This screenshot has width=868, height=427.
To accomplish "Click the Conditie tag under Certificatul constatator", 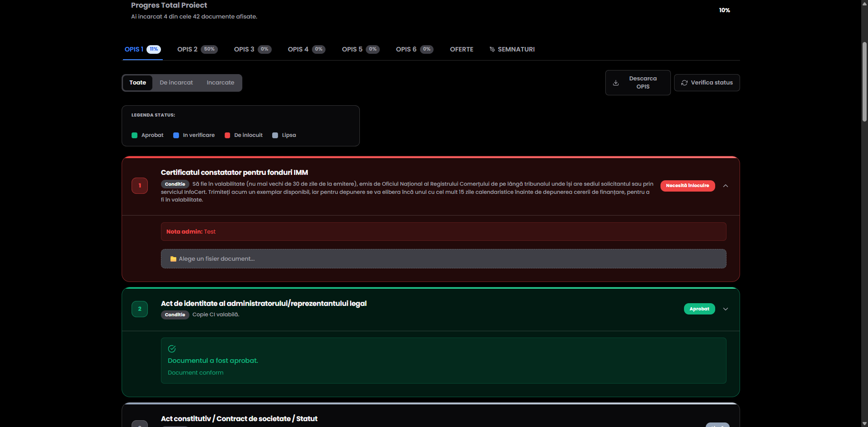I will pyautogui.click(x=175, y=184).
